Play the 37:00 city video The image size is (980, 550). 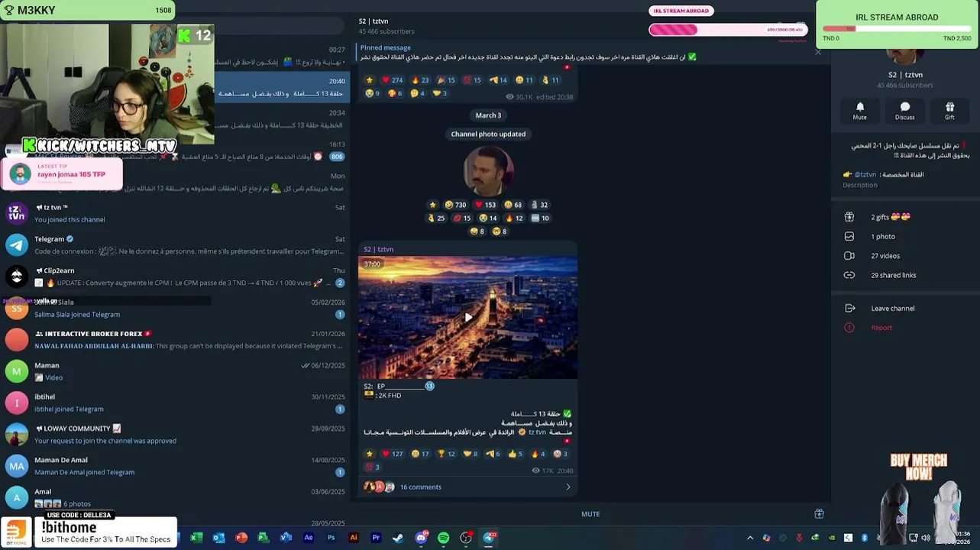click(467, 317)
